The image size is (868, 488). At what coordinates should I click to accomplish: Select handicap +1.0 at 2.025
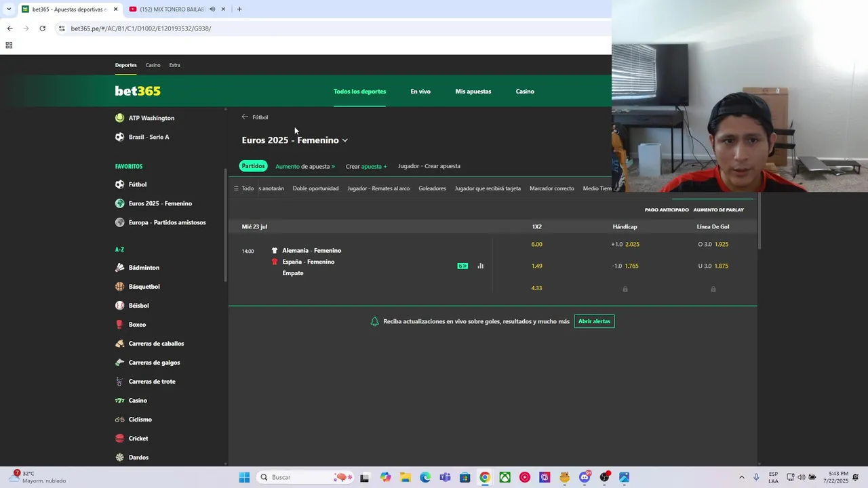pos(625,244)
